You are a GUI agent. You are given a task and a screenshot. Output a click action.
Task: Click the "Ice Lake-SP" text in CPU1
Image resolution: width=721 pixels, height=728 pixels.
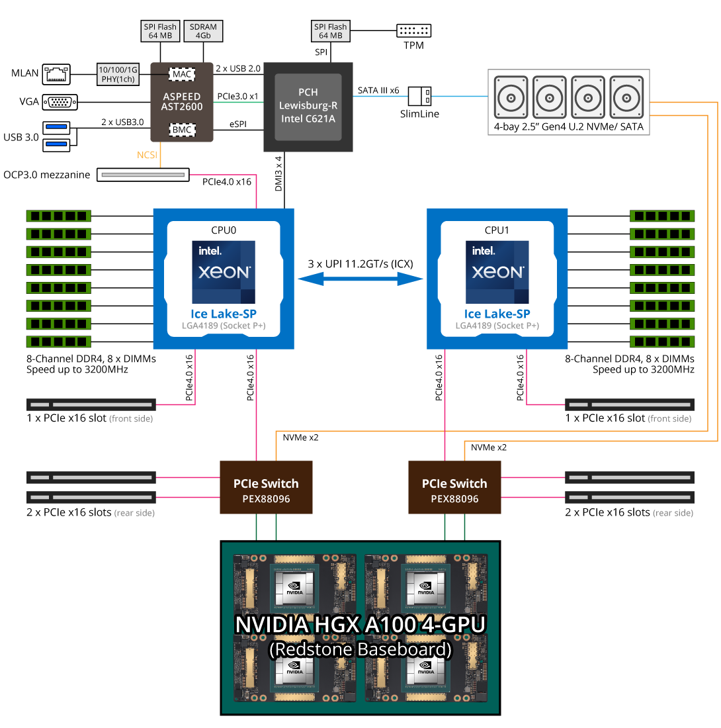click(497, 314)
